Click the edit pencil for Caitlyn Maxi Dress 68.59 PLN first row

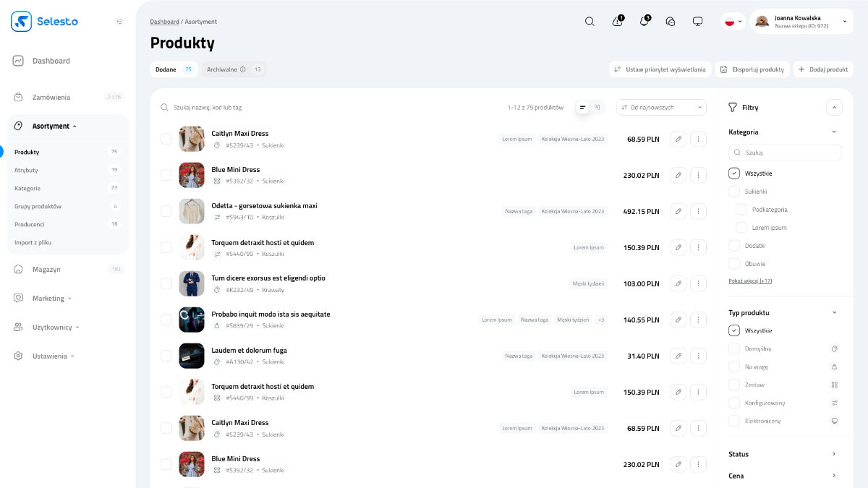coord(678,139)
